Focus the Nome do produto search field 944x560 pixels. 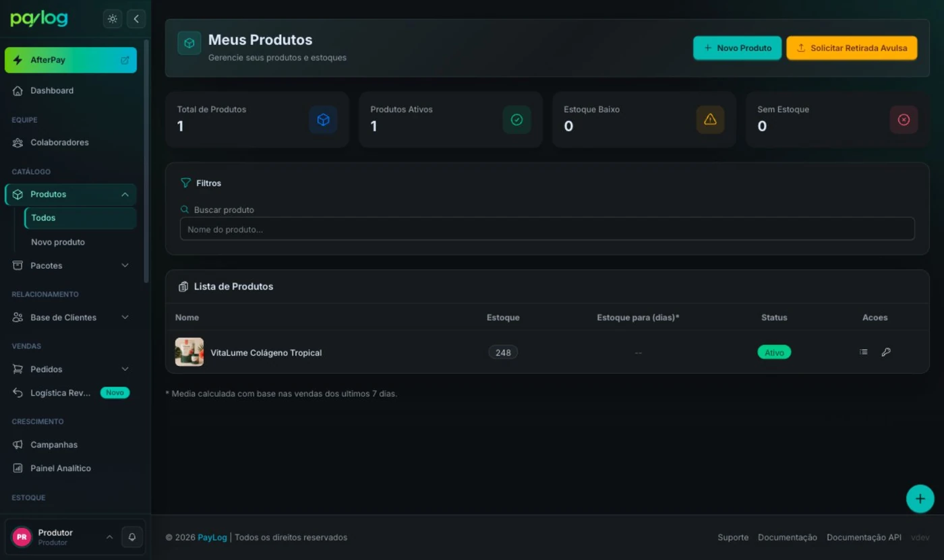pyautogui.click(x=547, y=229)
